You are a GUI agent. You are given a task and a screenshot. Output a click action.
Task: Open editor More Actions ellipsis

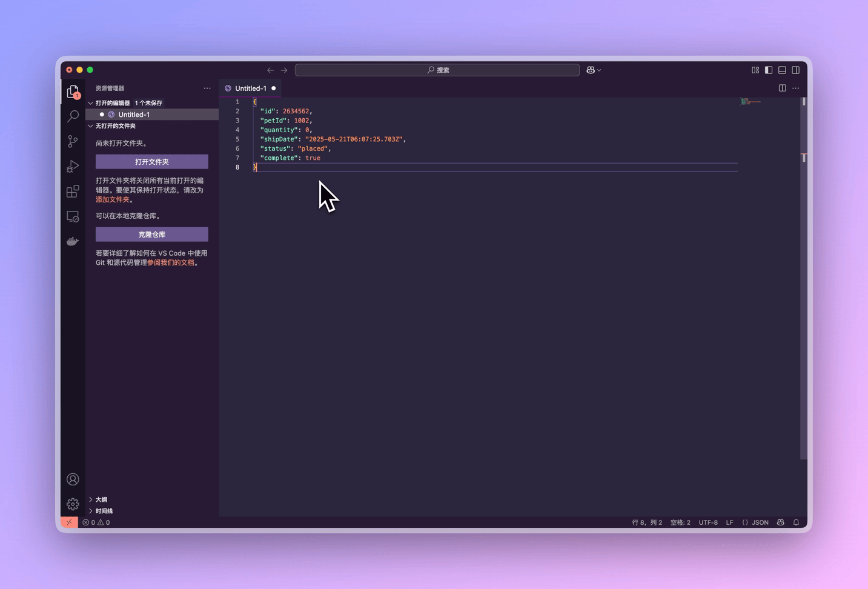click(x=796, y=88)
